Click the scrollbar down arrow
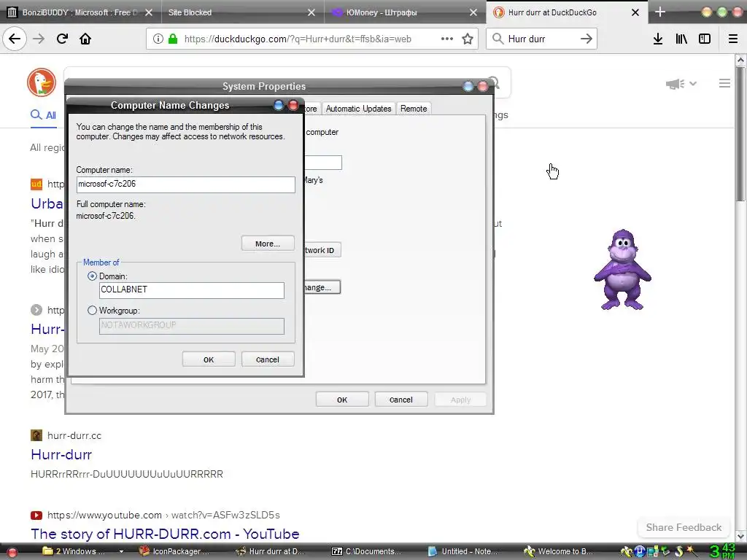The width and height of the screenshot is (747, 560). [x=740, y=536]
